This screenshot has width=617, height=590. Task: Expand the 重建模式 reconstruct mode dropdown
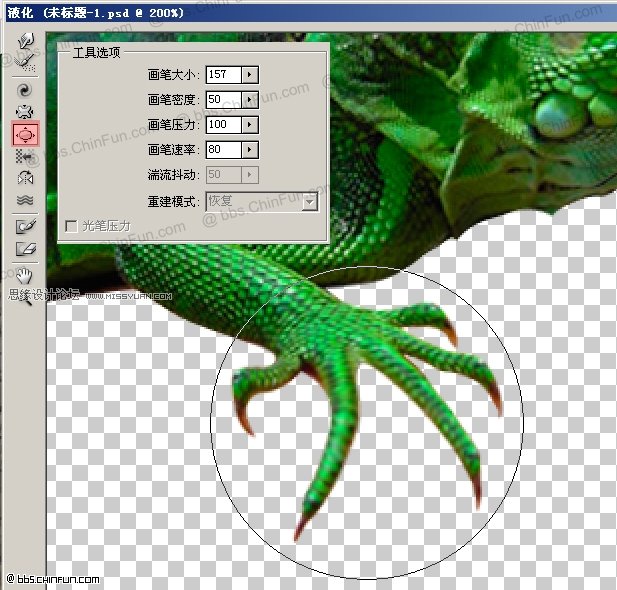(310, 202)
